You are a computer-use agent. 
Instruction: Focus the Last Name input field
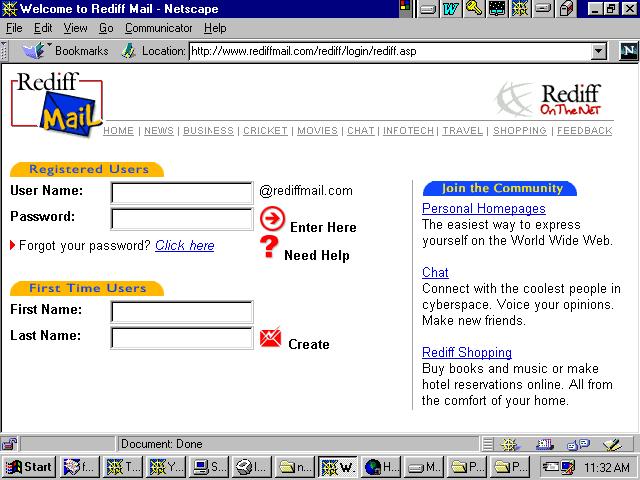[182, 338]
